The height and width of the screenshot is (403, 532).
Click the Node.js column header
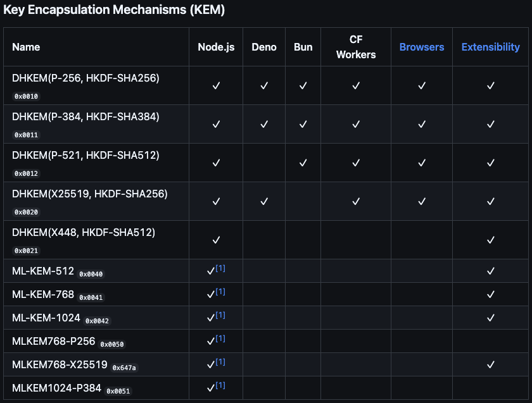(x=216, y=47)
